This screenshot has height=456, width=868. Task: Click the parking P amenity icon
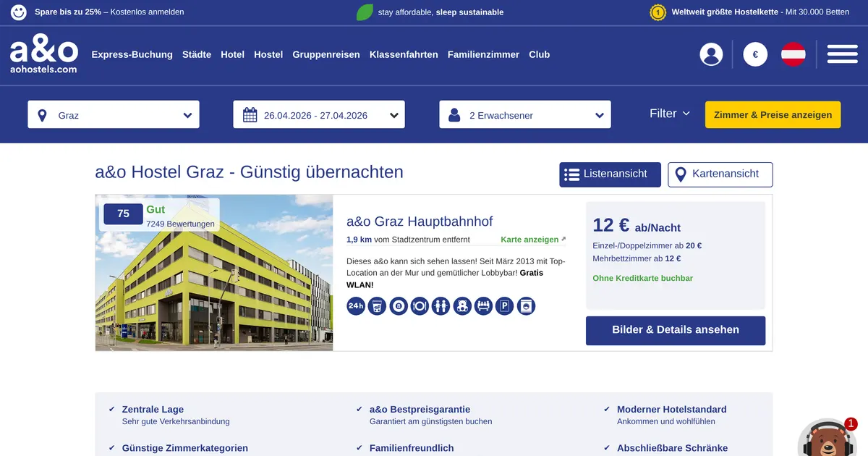pos(504,306)
